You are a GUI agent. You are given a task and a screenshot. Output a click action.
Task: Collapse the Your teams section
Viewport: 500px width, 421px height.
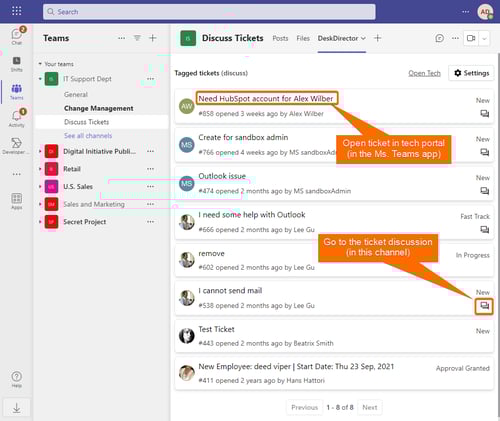[40, 64]
